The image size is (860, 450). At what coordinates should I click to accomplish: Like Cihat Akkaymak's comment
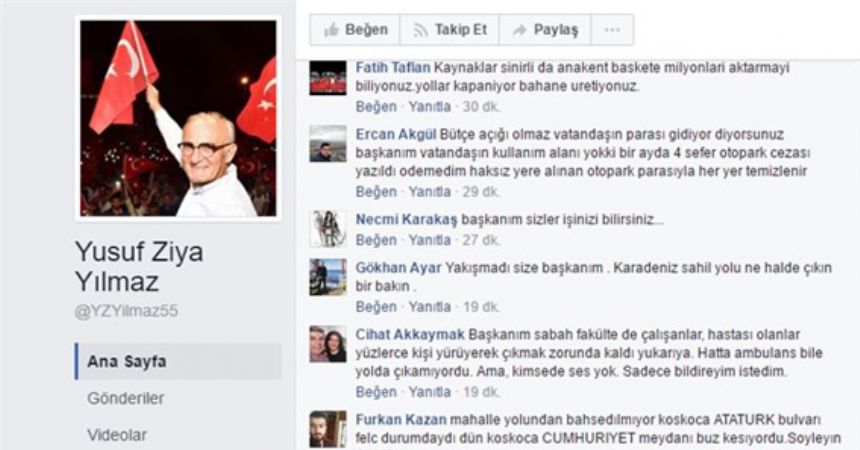pos(376,392)
